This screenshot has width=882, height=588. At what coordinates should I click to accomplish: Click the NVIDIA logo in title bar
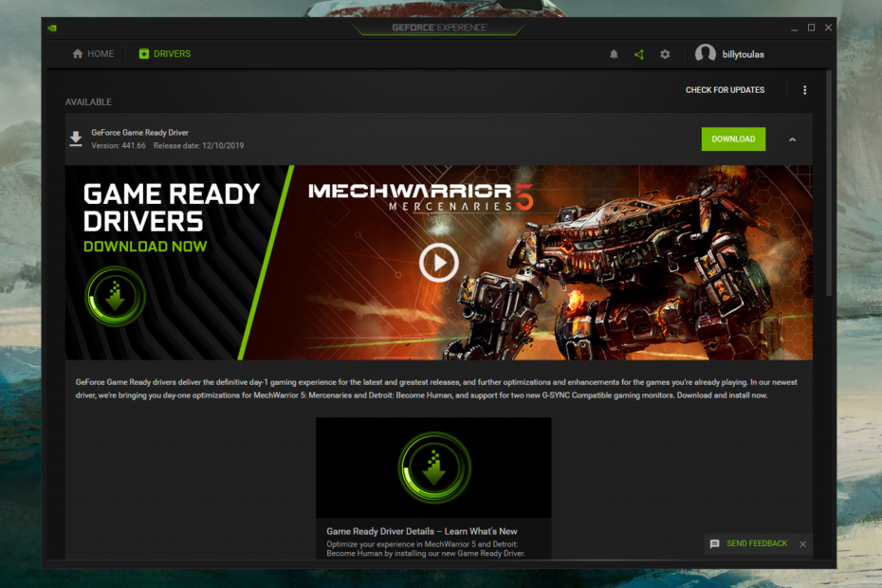pyautogui.click(x=52, y=28)
